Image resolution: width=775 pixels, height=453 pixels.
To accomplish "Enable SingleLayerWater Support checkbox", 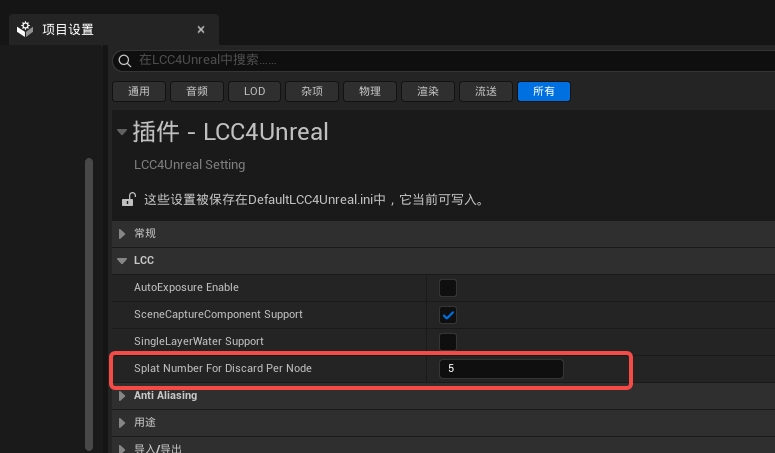I will pos(448,342).
